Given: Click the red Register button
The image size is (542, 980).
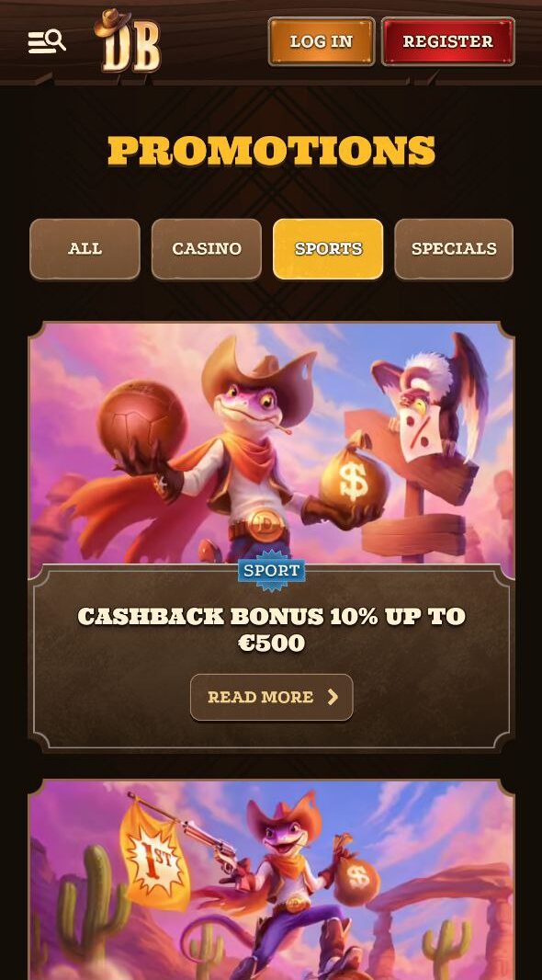Looking at the screenshot, I should point(448,41).
